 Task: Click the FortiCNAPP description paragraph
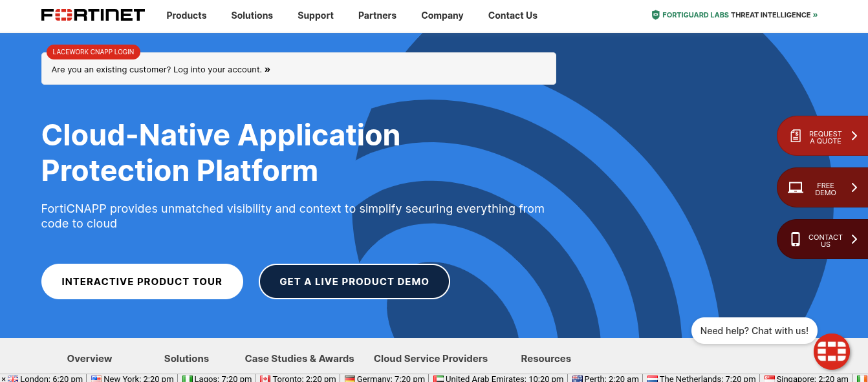point(293,216)
